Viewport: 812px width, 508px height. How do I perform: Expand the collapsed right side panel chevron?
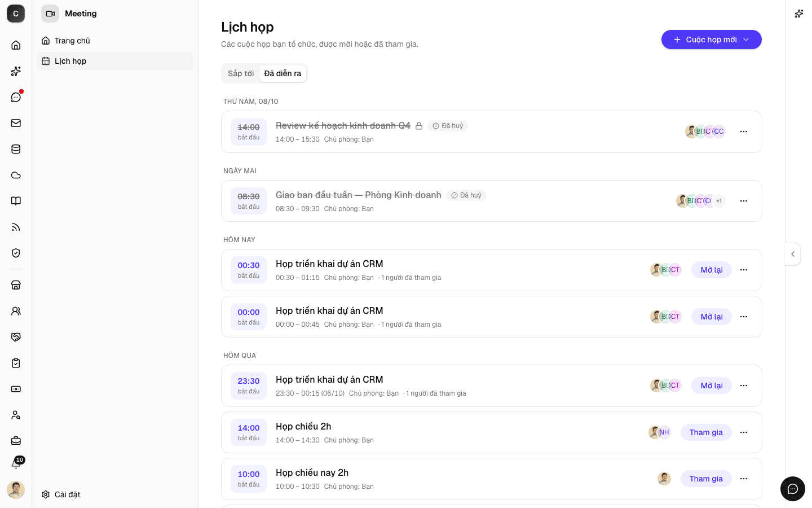(x=793, y=254)
